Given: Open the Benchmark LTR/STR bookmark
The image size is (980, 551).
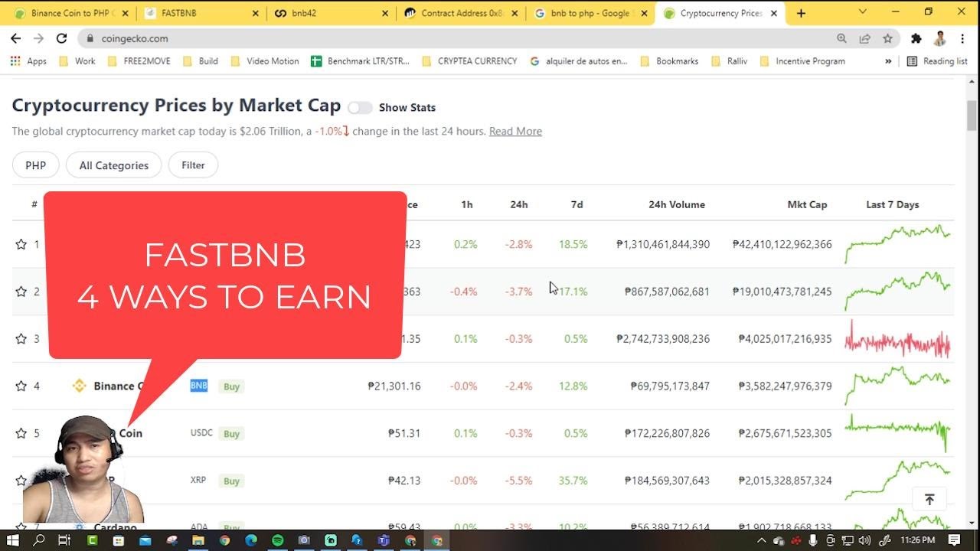Looking at the screenshot, I should coord(360,61).
